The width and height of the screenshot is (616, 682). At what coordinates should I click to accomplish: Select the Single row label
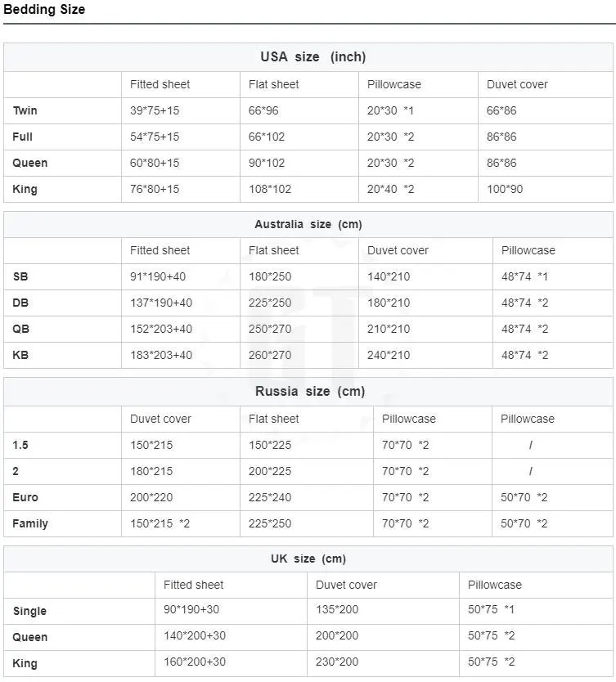tap(29, 611)
